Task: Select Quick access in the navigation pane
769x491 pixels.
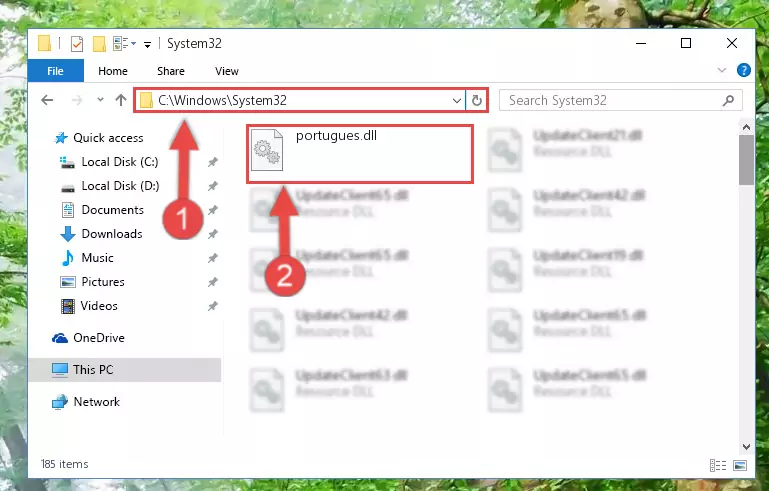Action: [108, 138]
